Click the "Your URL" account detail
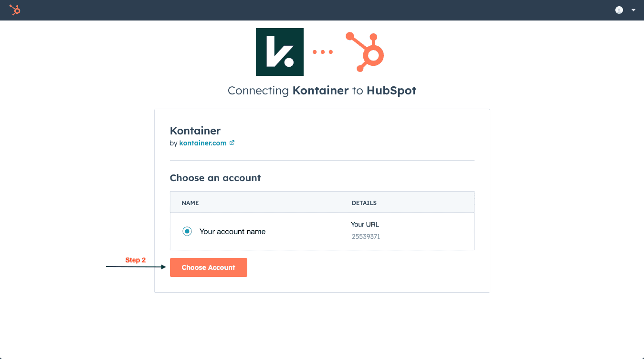This screenshot has width=644, height=359. coord(365,225)
